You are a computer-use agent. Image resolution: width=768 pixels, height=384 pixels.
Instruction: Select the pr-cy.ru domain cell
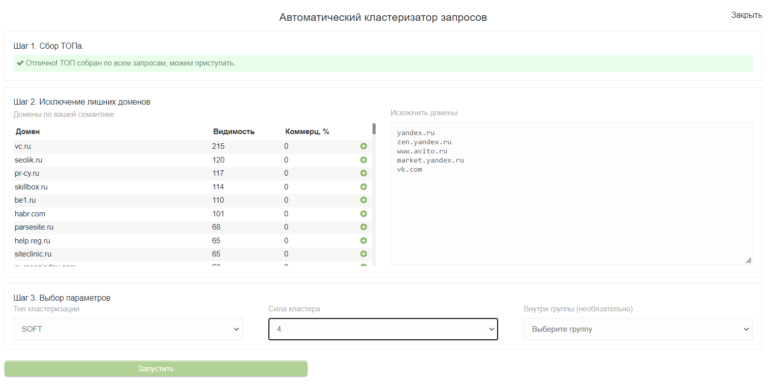pyautogui.click(x=27, y=173)
